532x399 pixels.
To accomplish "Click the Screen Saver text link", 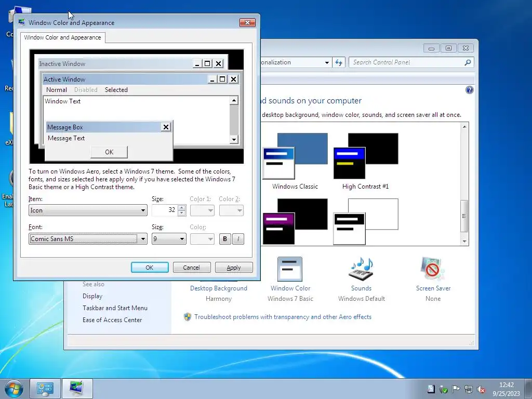I will coord(433,288).
